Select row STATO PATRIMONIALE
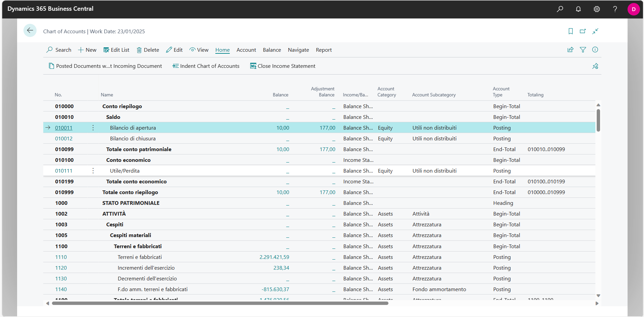The image size is (644, 317). (x=319, y=203)
